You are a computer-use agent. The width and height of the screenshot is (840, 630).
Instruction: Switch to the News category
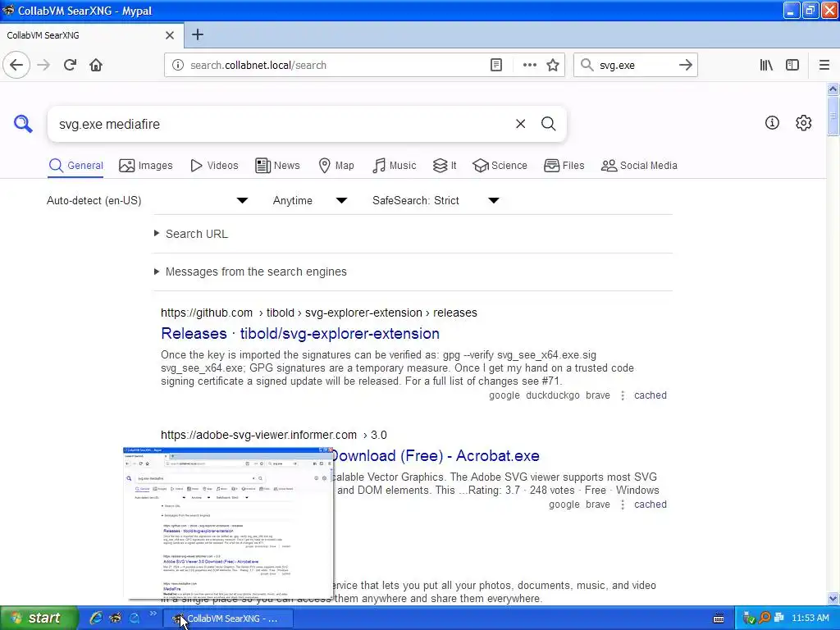[x=277, y=166]
